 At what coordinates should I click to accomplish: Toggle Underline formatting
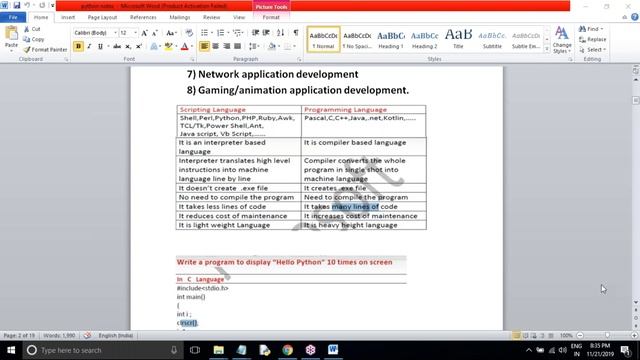coord(100,46)
